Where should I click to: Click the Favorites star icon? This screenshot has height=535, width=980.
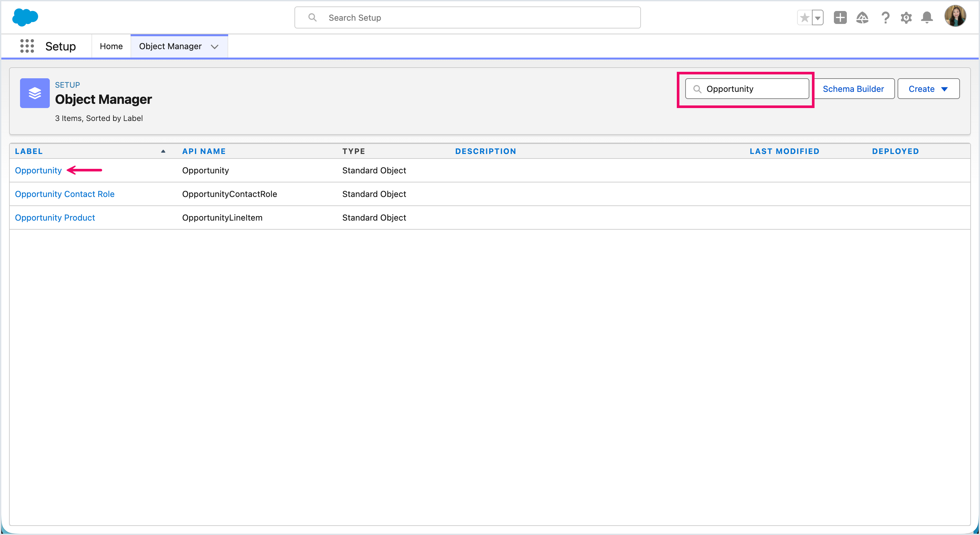tap(804, 17)
